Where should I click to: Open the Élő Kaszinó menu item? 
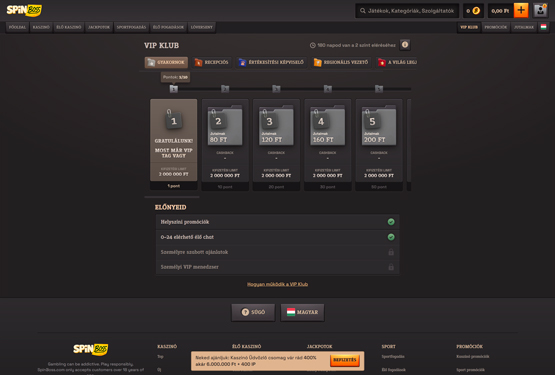(x=69, y=27)
